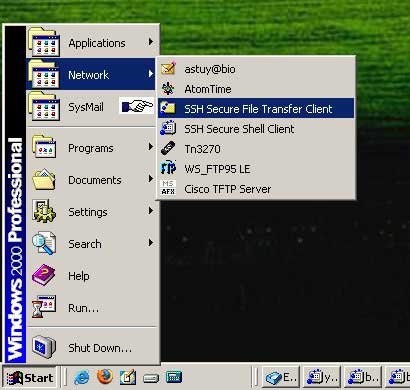
Task: Click the Tn3270 plug icon
Action: pos(168,148)
